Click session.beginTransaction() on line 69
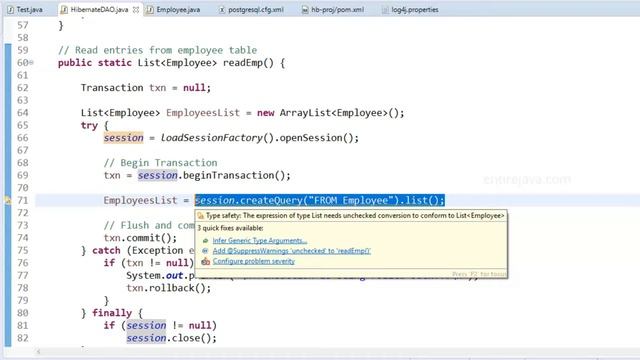 pos(214,176)
